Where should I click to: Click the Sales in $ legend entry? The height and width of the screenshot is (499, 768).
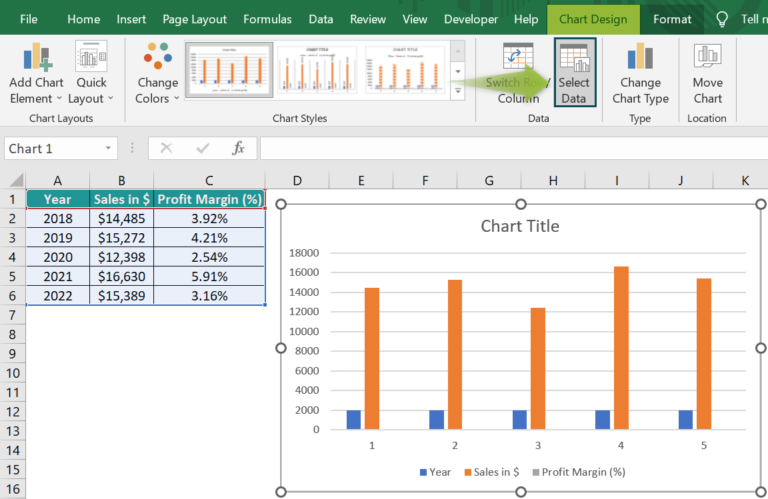(491, 472)
